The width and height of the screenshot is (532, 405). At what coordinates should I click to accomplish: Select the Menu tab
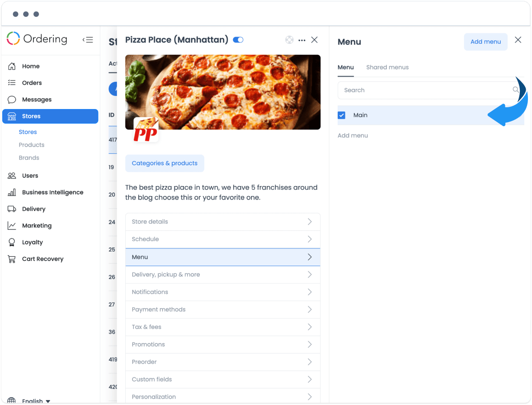[x=345, y=67]
